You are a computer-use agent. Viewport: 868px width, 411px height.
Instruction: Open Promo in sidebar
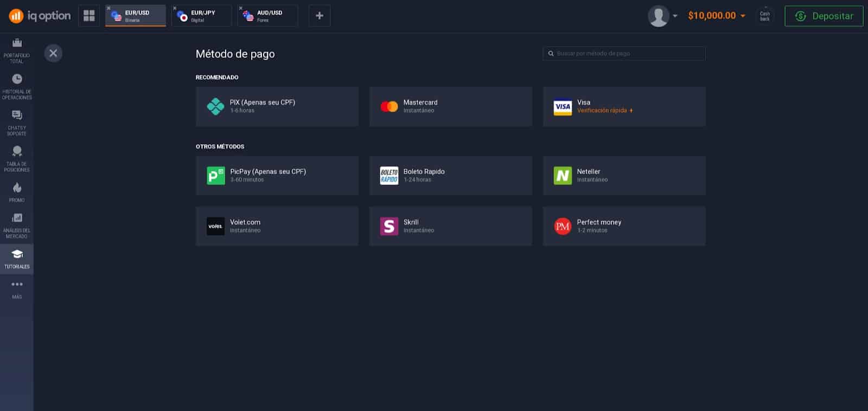point(17,192)
